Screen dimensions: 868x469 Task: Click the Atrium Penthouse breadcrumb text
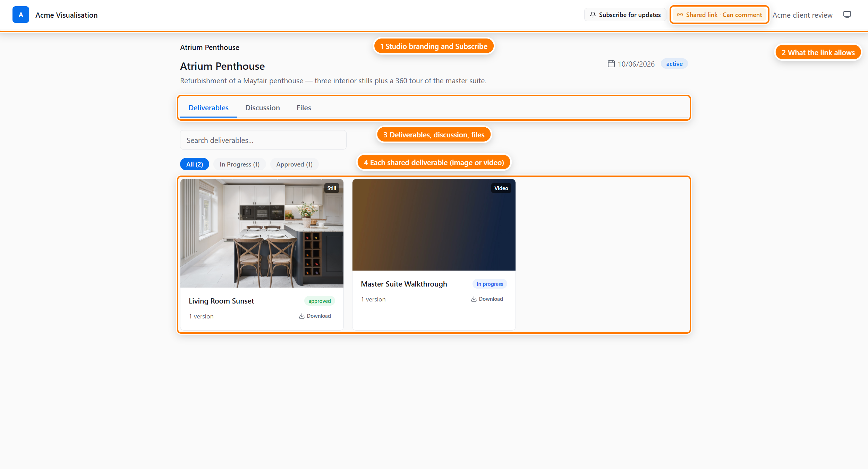point(210,47)
